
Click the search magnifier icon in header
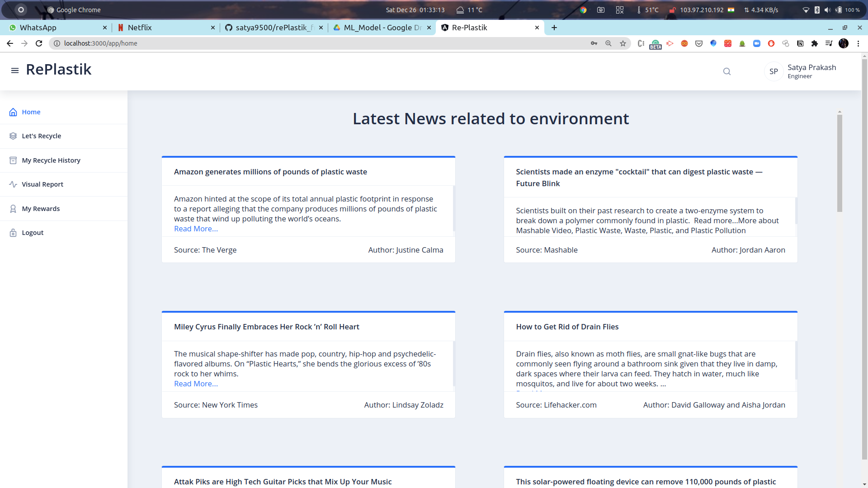727,71
